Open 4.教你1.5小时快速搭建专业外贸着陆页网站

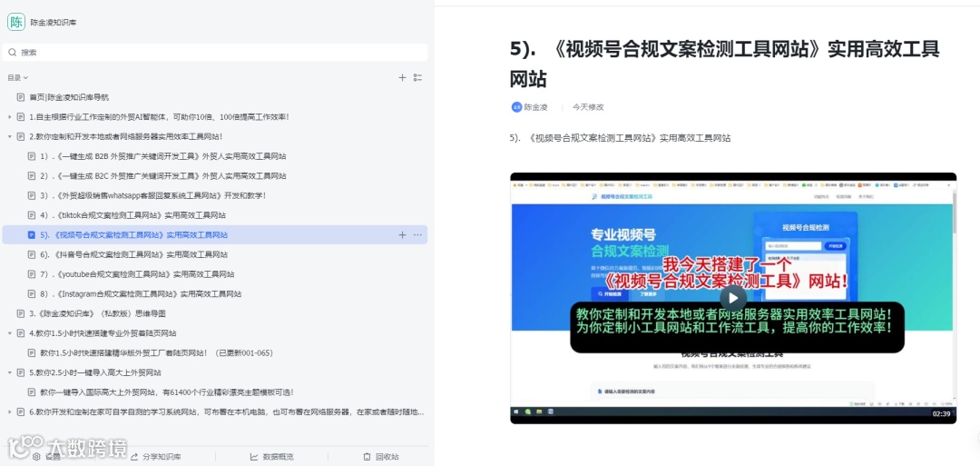click(103, 333)
